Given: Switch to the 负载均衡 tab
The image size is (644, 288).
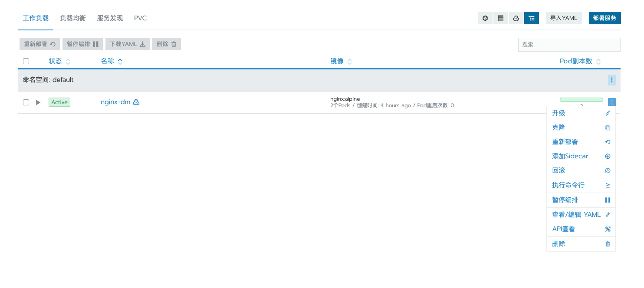Looking at the screenshot, I should pos(72,18).
